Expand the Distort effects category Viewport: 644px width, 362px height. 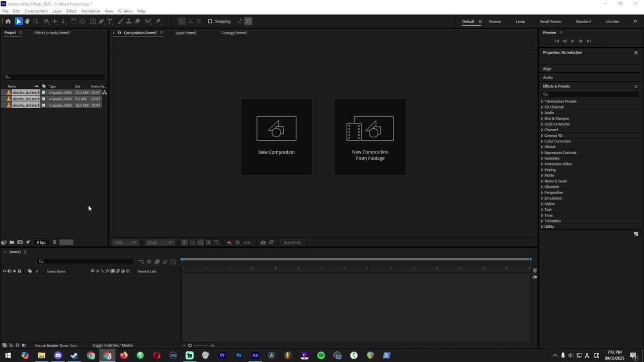(542, 147)
